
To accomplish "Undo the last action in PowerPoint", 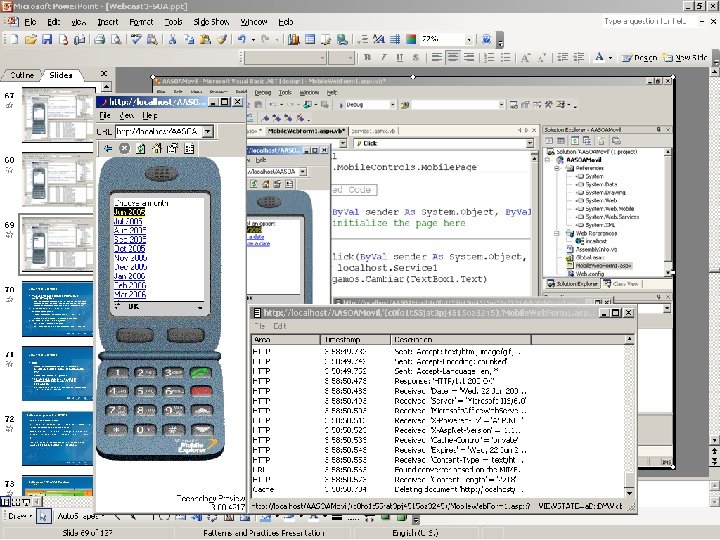I will coord(242,39).
